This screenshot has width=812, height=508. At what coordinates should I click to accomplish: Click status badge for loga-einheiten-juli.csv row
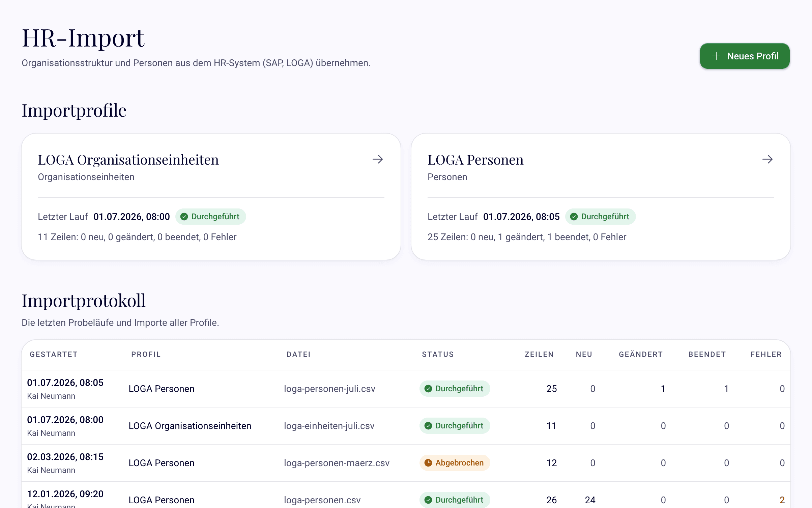click(455, 426)
